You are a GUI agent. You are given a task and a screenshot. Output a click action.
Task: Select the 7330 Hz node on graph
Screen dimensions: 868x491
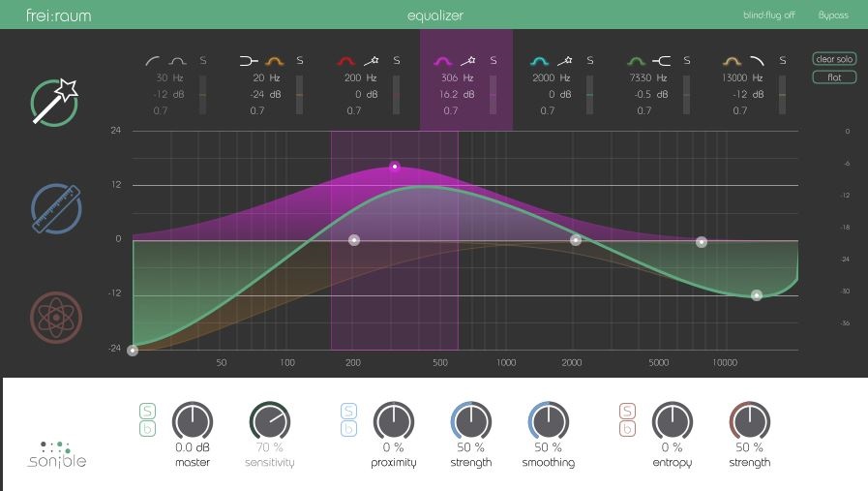[x=702, y=241]
